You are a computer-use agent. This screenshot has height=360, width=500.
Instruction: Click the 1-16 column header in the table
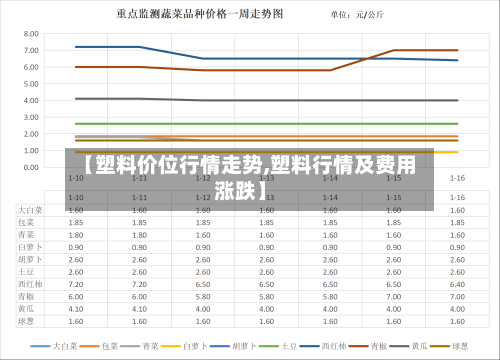click(x=457, y=198)
